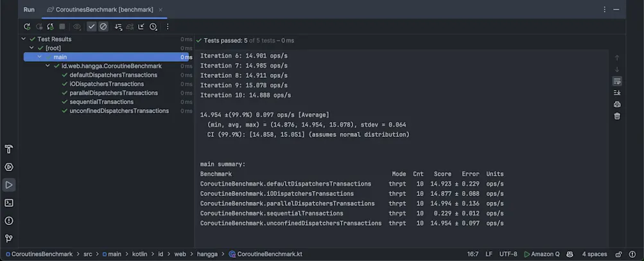Select the CoroutinesBenchmark [benchmark] tab
The width and height of the screenshot is (644, 261).
(104, 10)
